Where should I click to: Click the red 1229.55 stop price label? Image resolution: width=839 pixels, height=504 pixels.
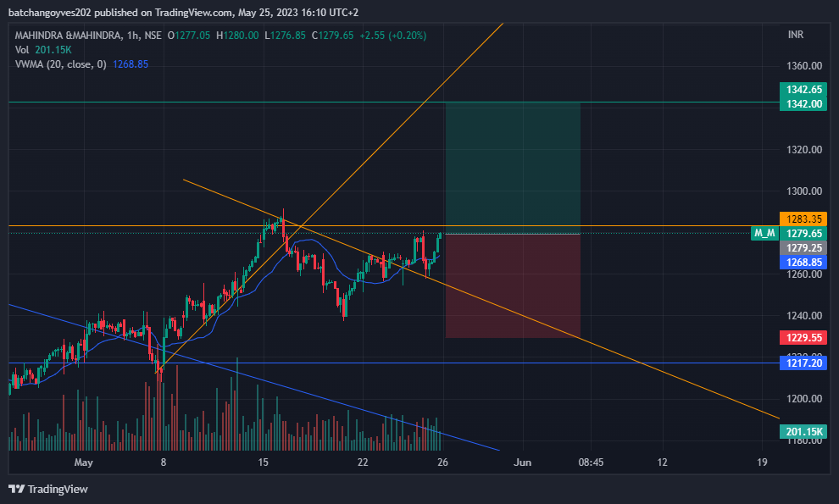click(803, 338)
